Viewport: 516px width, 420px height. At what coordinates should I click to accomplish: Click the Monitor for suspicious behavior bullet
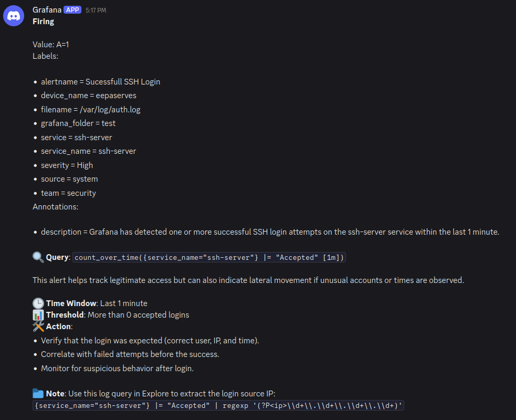click(117, 369)
